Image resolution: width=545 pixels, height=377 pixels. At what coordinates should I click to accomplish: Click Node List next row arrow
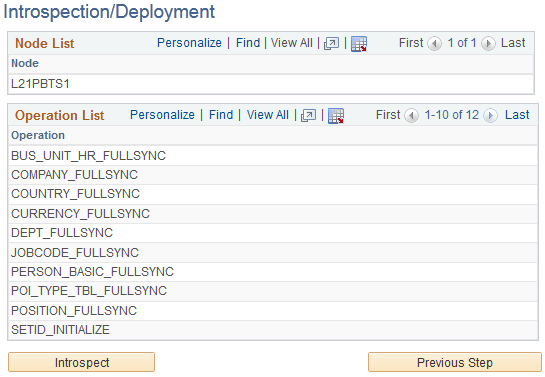(x=488, y=44)
